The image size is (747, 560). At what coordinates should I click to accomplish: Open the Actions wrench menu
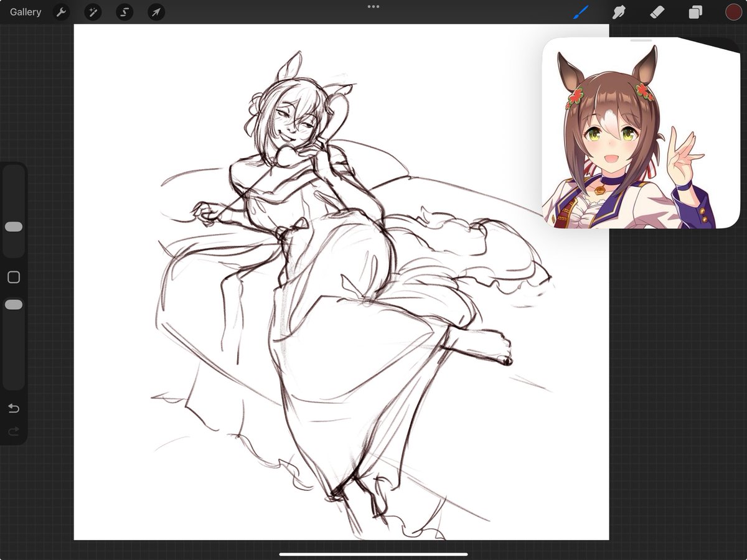61,12
